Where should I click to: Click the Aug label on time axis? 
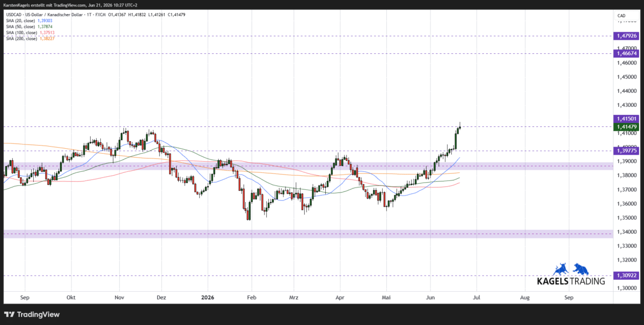click(x=524, y=297)
